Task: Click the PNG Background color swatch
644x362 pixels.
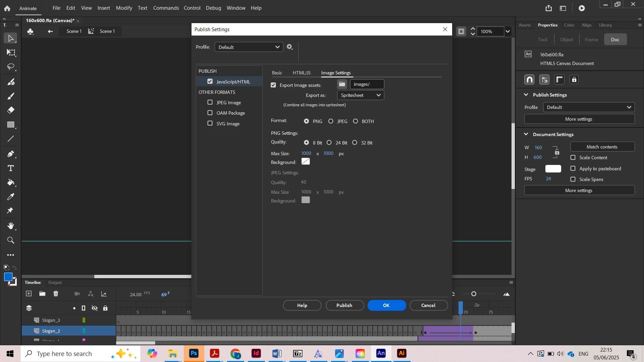Action: pos(306,162)
